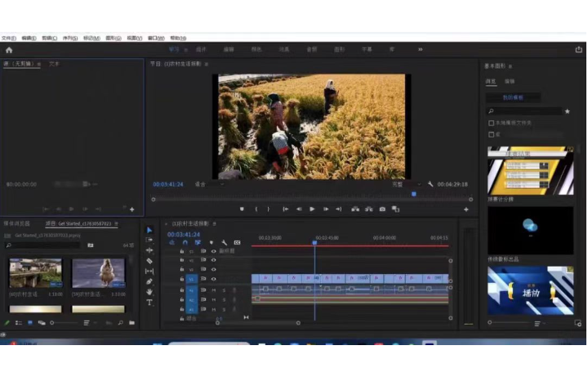Open the 文件 (File) menu

point(8,38)
